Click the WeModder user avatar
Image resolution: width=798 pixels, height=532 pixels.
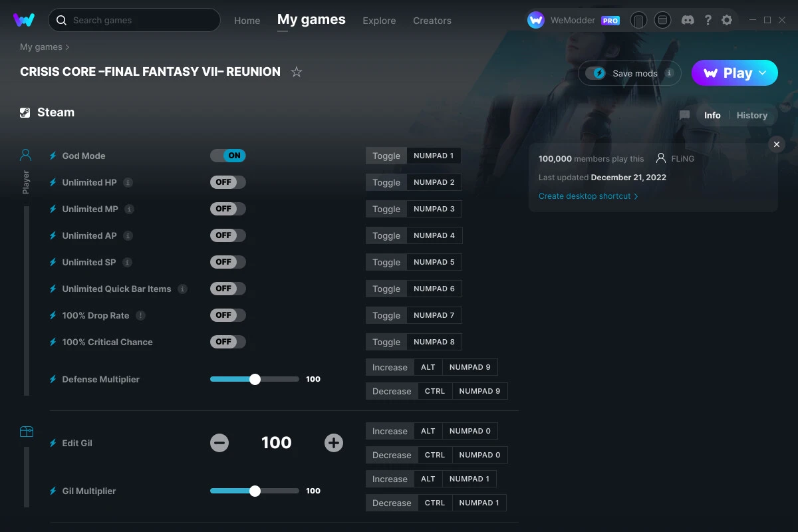(536, 20)
